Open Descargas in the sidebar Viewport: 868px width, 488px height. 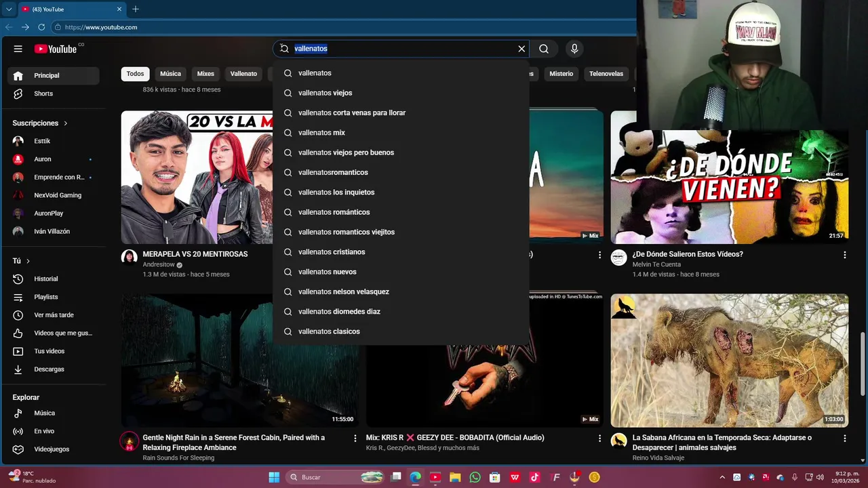(54, 369)
